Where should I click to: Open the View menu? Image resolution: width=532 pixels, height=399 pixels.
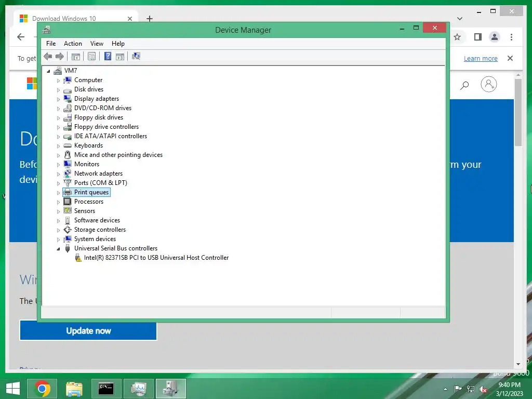tap(97, 44)
